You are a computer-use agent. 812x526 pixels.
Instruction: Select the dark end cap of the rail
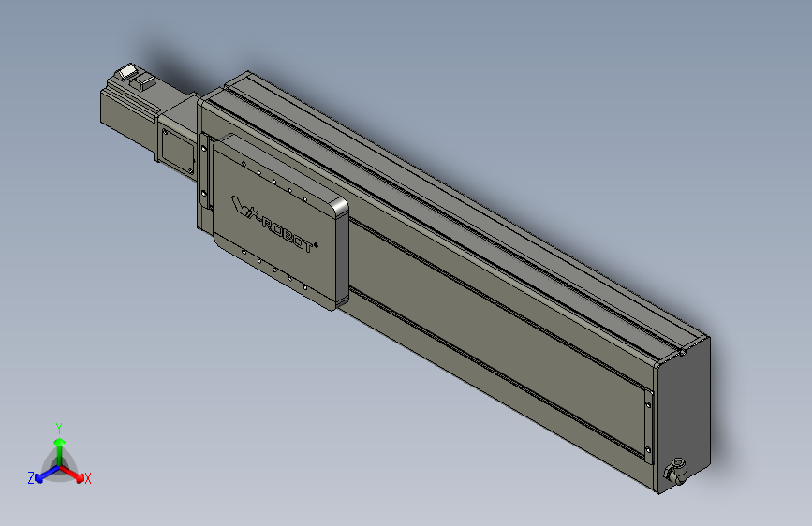tap(683, 415)
